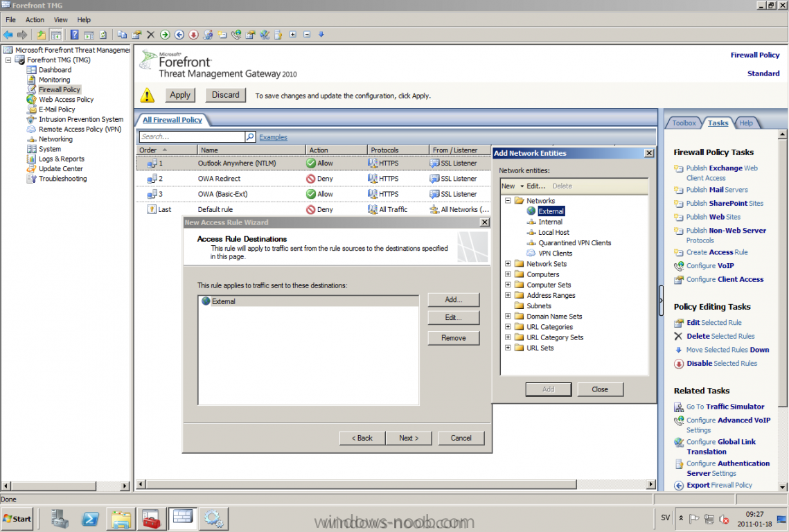Click the red toolbox taskbar icon
Viewport: 789px width, 532px height.
click(151, 519)
